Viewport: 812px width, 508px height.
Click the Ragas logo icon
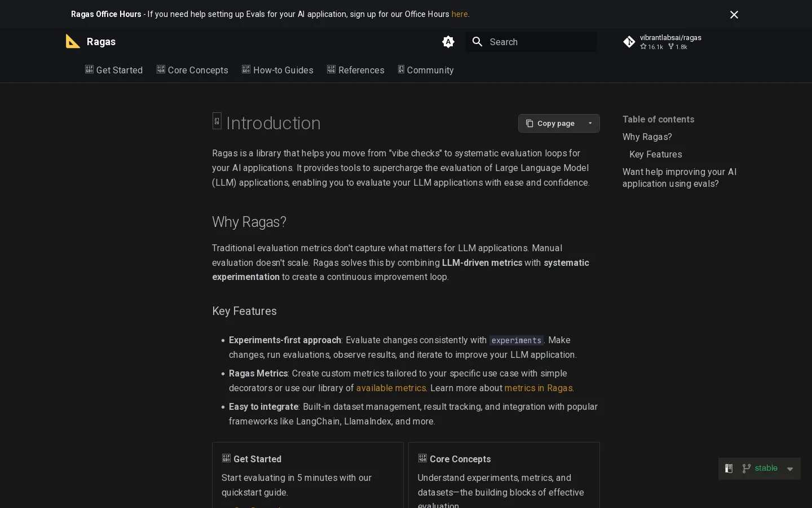point(73,41)
